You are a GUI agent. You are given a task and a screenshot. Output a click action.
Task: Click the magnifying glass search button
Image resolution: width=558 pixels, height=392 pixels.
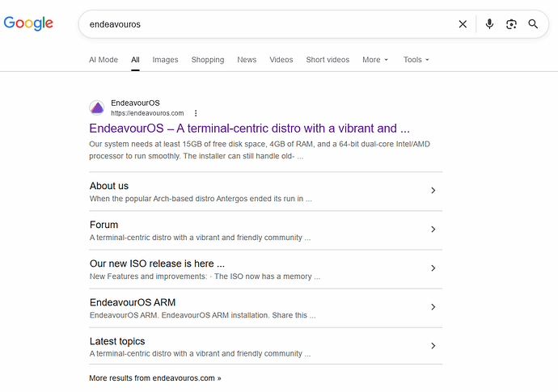(x=533, y=23)
